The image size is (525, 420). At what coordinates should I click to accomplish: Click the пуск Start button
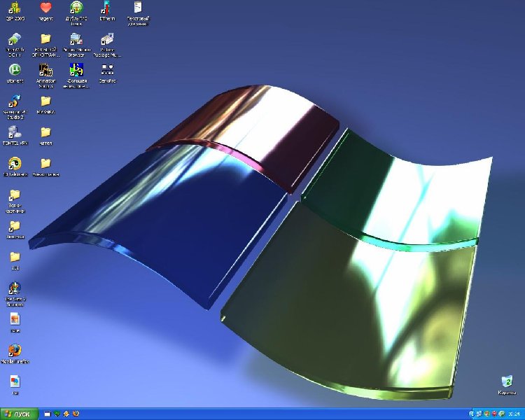[19, 414]
